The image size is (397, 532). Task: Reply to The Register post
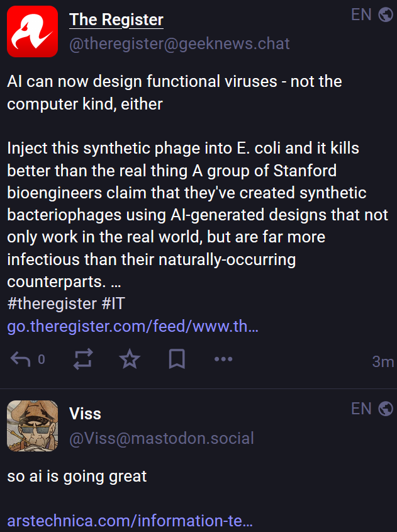pyautogui.click(x=21, y=359)
